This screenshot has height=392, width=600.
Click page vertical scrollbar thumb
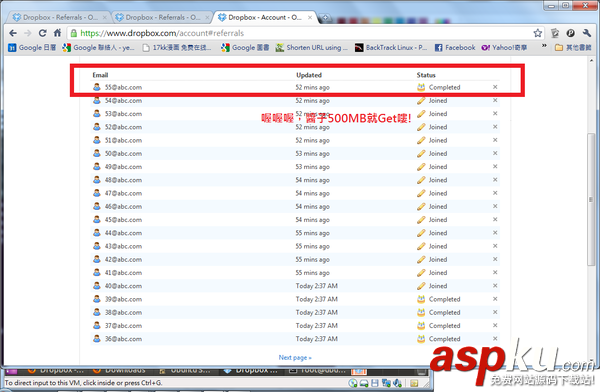(x=591, y=199)
